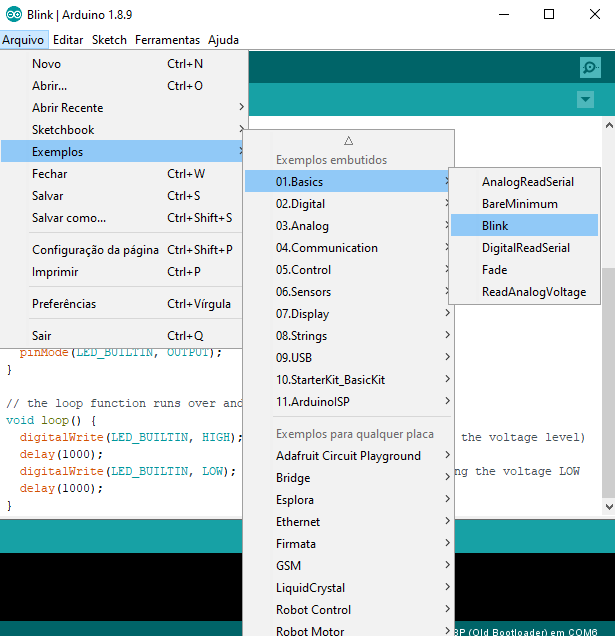Open the Fade example
Screen dimensions: 615x636
[524, 269]
